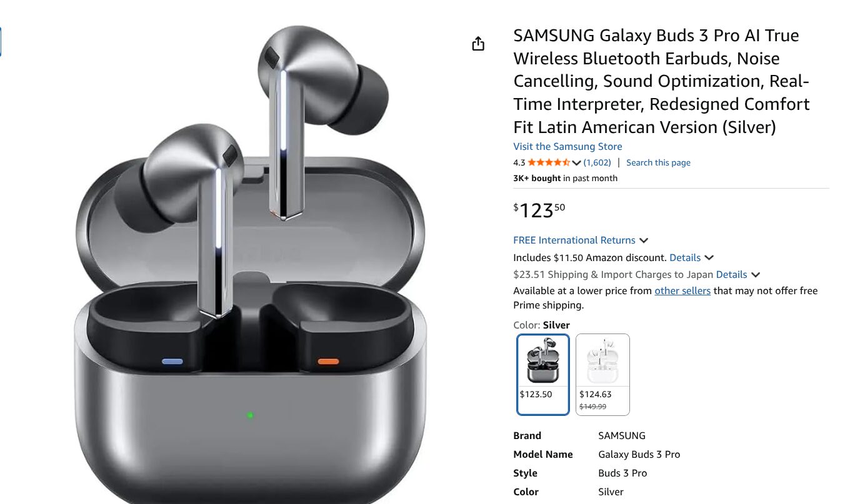Visit the Samsung Store link
This screenshot has height=504, width=845.
pyautogui.click(x=567, y=147)
